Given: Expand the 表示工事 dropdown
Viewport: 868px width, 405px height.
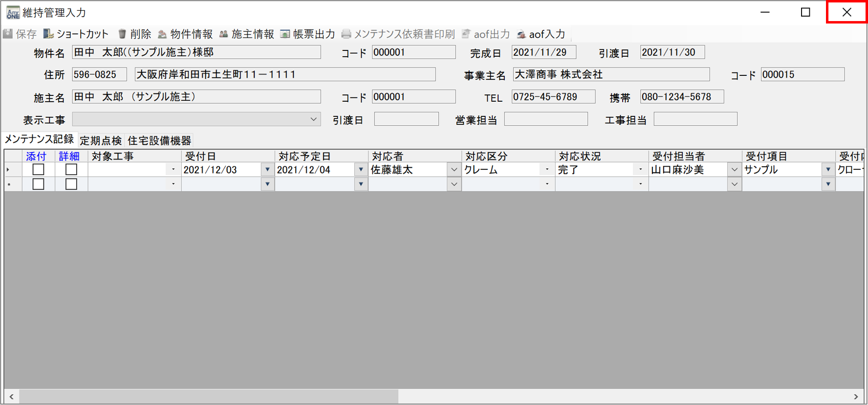Looking at the screenshot, I should (313, 119).
